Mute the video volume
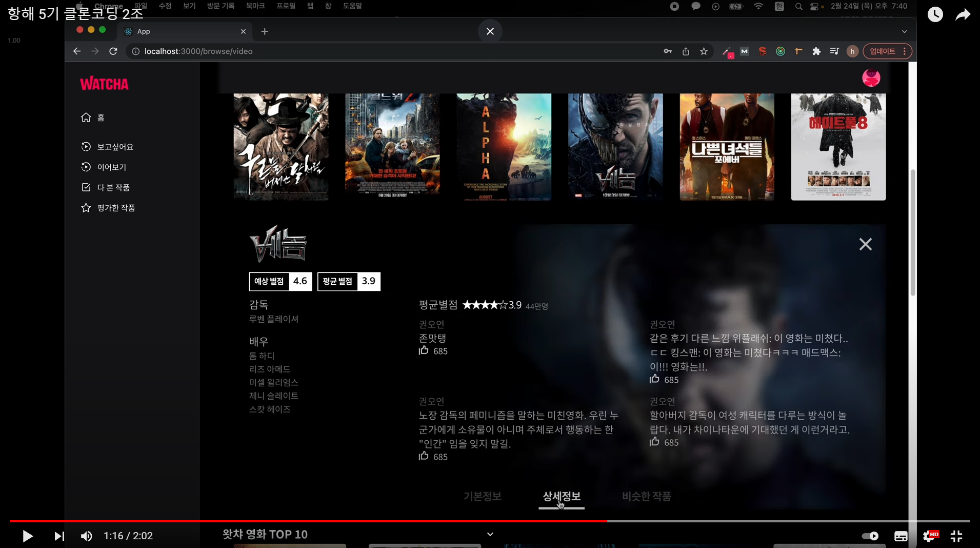Screen dimensions: 980x548 (86, 536)
